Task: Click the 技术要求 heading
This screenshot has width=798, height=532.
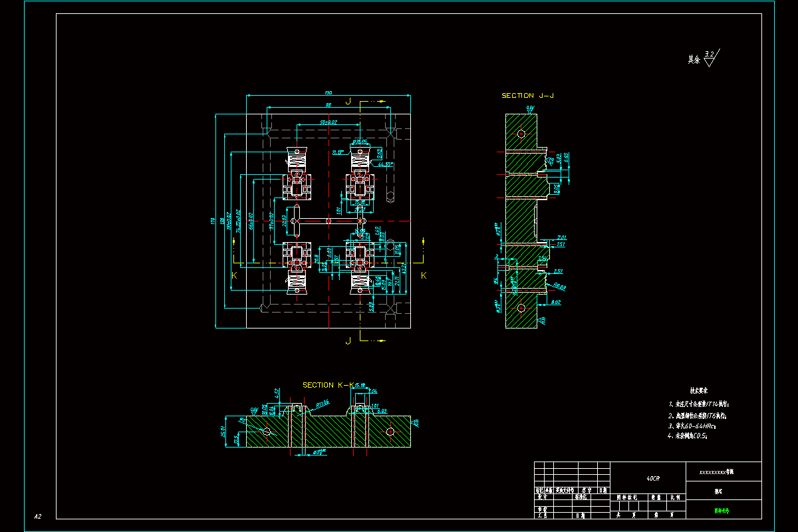Action: click(x=698, y=391)
